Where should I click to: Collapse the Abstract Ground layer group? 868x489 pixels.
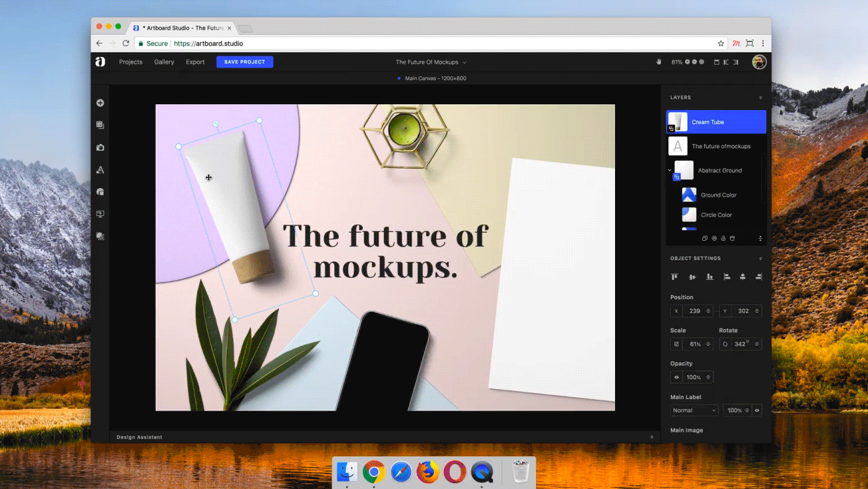coord(670,170)
